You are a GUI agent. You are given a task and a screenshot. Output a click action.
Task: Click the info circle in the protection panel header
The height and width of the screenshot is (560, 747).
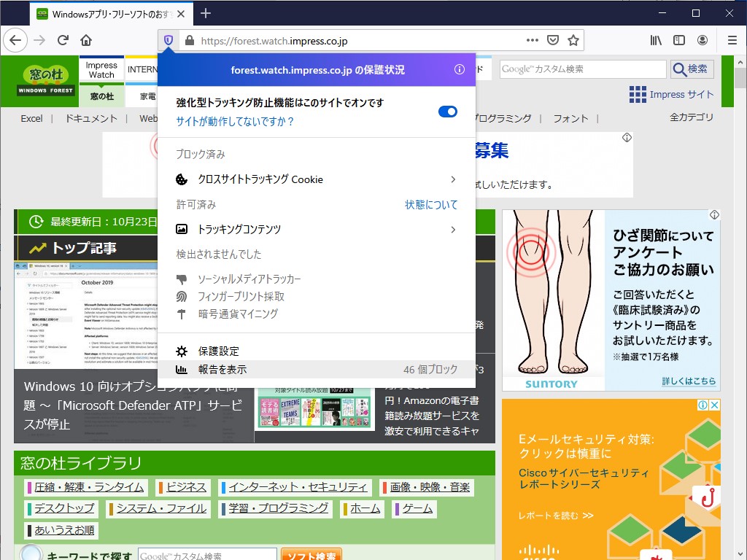pos(459,69)
